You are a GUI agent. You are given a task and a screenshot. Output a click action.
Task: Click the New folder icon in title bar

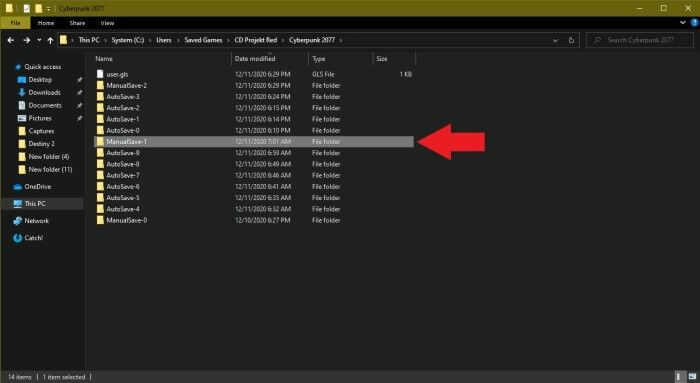click(38, 8)
